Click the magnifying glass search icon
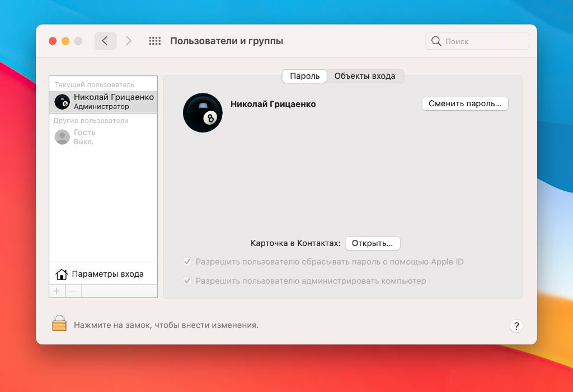Image resolution: width=573 pixels, height=392 pixels. coord(436,41)
